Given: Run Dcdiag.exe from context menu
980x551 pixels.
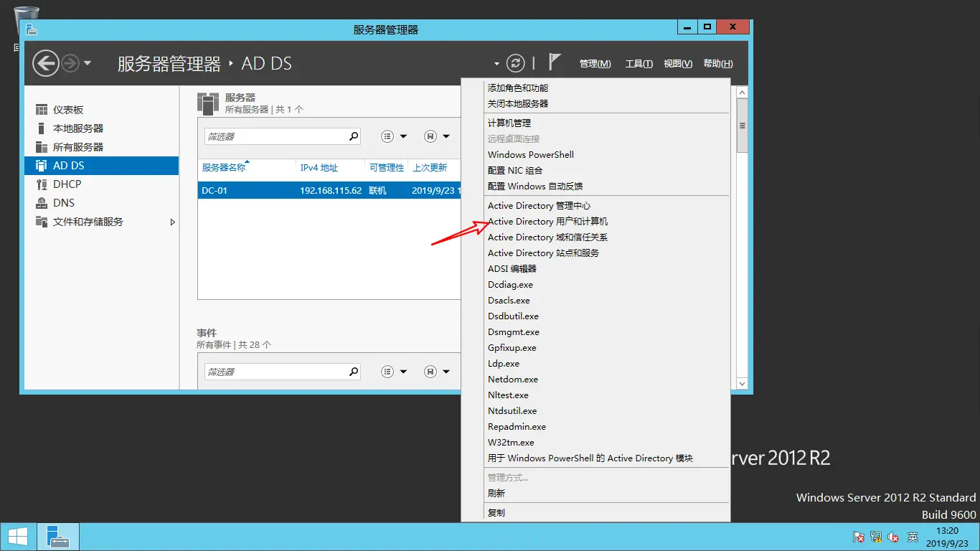Looking at the screenshot, I should [x=595, y=285].
